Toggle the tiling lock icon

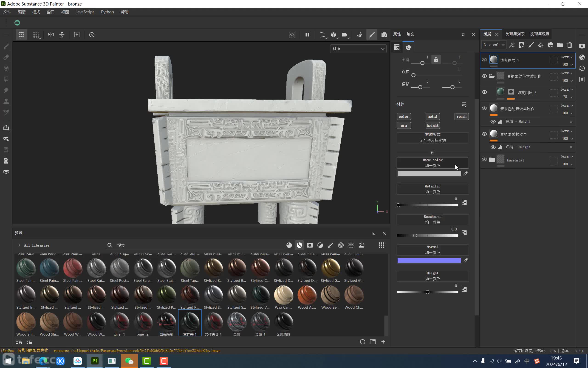tap(436, 60)
